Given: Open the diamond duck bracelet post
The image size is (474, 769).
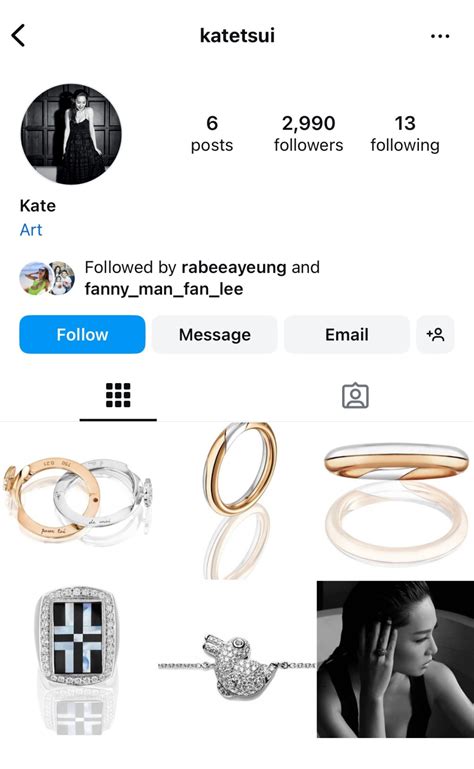Looking at the screenshot, I should [237, 660].
